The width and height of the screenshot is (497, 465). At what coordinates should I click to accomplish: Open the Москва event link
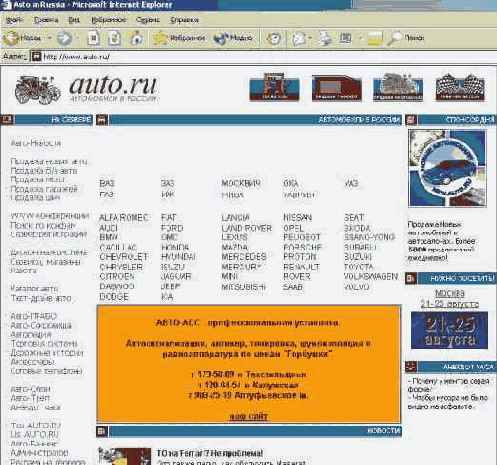coord(450,294)
